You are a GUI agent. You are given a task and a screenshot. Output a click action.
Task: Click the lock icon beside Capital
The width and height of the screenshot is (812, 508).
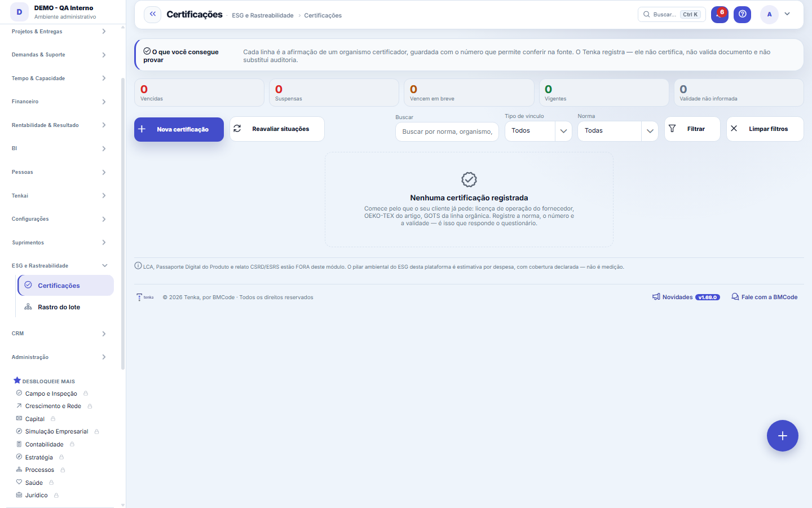point(53,419)
